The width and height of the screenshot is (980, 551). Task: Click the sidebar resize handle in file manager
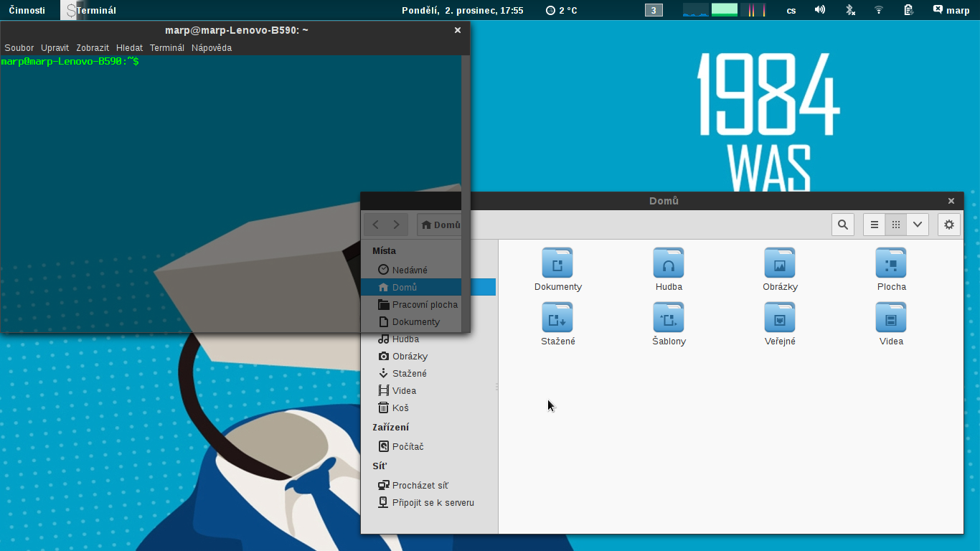click(x=496, y=387)
